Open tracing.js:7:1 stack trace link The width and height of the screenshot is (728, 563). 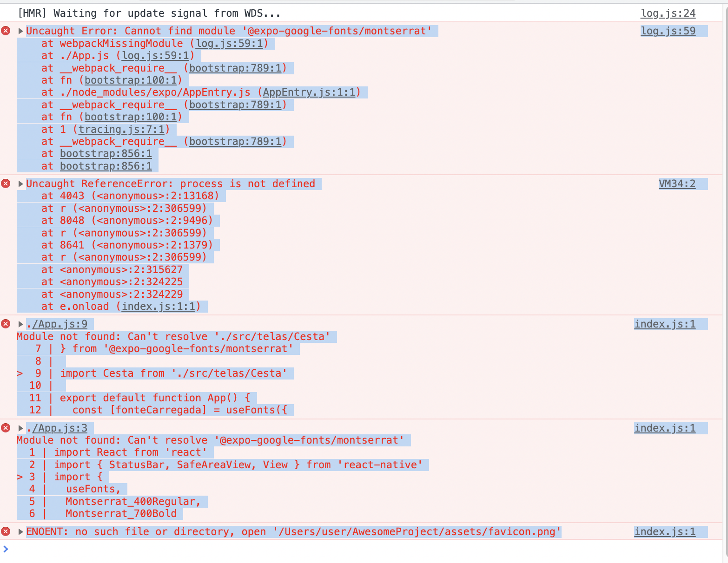122,130
